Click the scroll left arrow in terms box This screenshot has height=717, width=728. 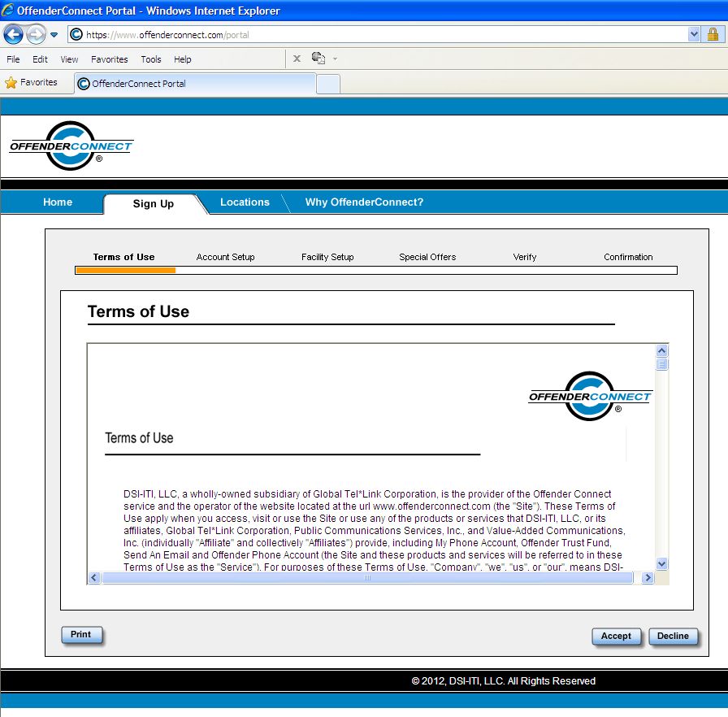point(94,578)
